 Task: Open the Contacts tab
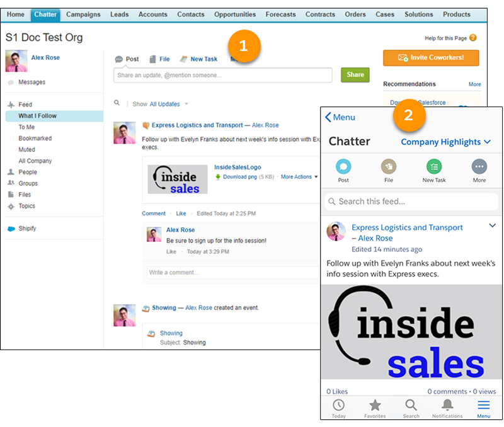coord(191,14)
